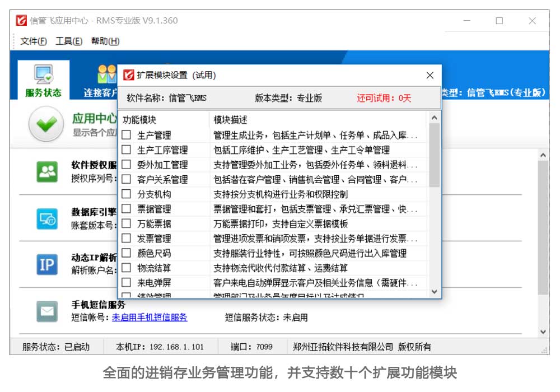Image resolution: width=560 pixels, height=392 pixels.
Task: Open the 文件(F) menu
Action: [x=34, y=41]
